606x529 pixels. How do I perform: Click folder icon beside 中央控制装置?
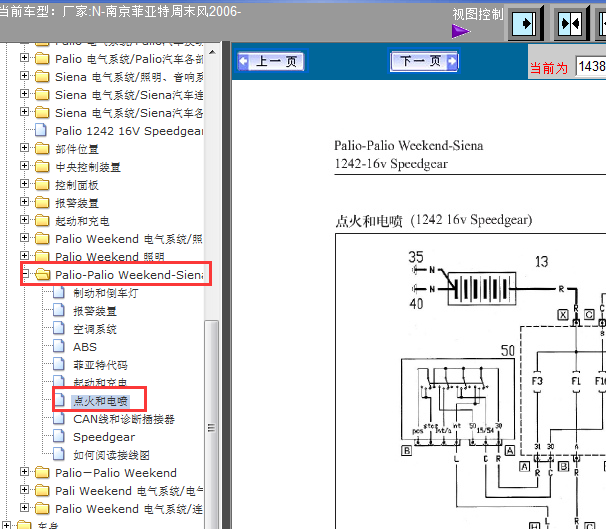42,167
